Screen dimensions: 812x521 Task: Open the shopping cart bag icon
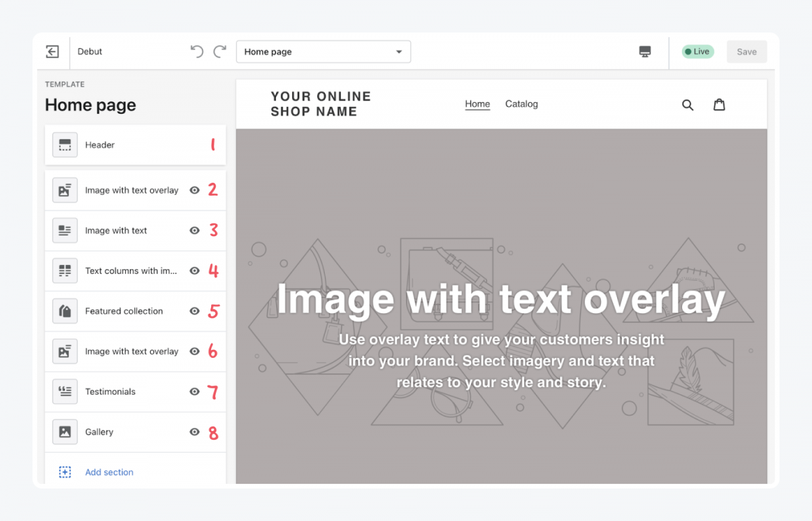(719, 104)
